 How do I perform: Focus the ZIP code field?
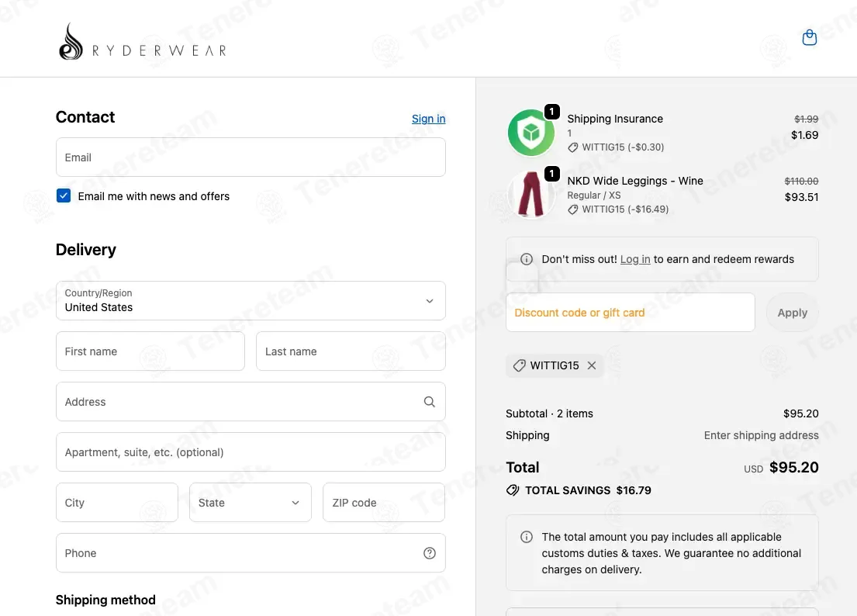(x=384, y=502)
